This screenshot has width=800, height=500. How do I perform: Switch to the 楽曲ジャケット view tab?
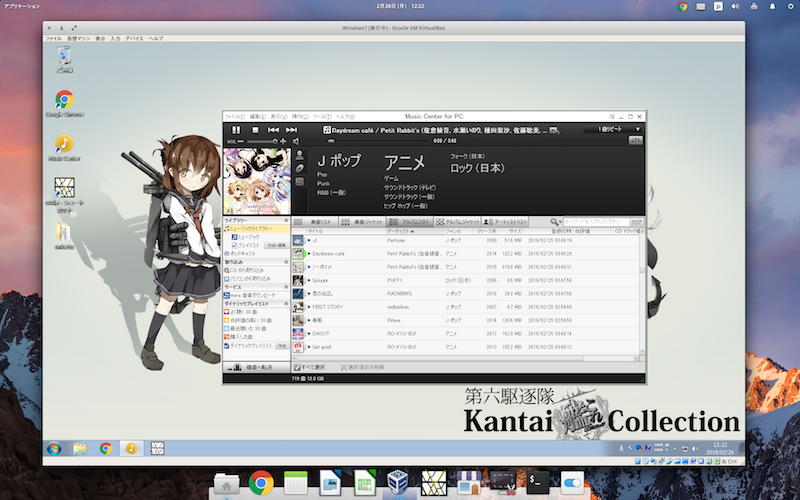[362, 222]
